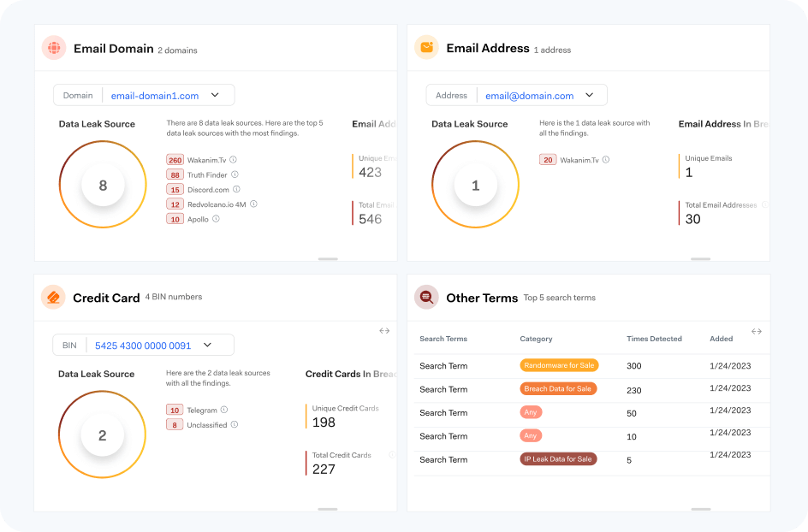Click the count badge beside Apollo
Viewport: 808px width, 532px height.
[x=175, y=220]
